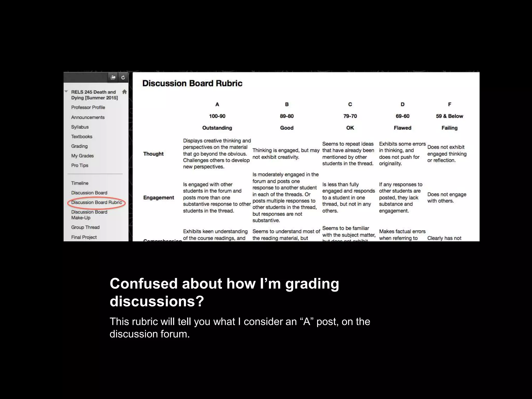Click 'Exhibits some errors in thinking' cell

pyautogui.click(x=402, y=154)
